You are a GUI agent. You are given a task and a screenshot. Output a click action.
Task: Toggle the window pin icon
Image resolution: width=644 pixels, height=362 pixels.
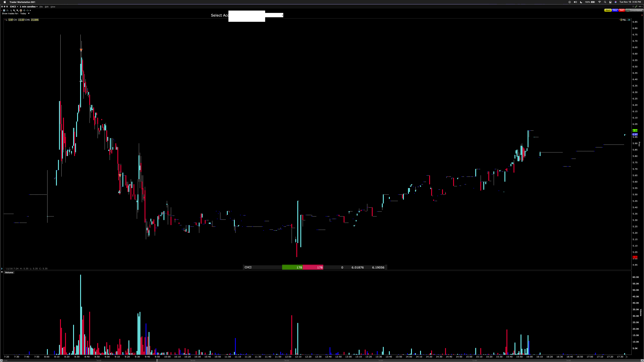(x=639, y=7)
